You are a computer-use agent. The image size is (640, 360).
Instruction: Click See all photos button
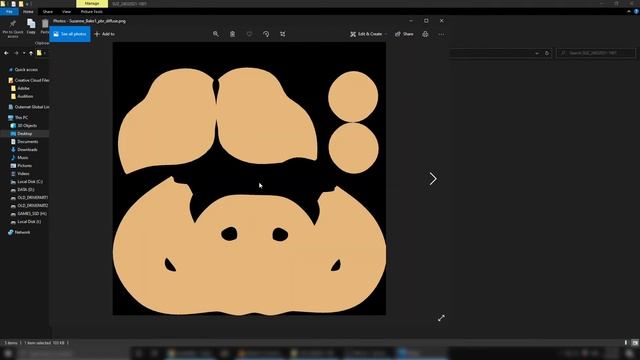[x=70, y=34]
